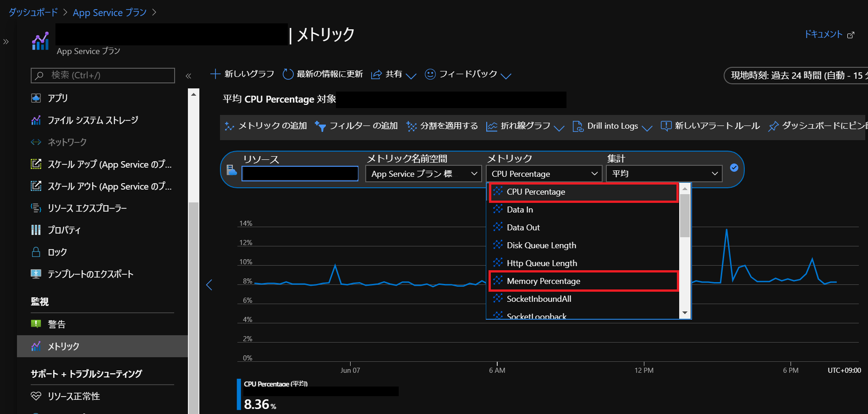Screen dimensions: 868x414
Task: Collapse the sidebar with double-chevron icon
Action: pyautogui.click(x=188, y=76)
